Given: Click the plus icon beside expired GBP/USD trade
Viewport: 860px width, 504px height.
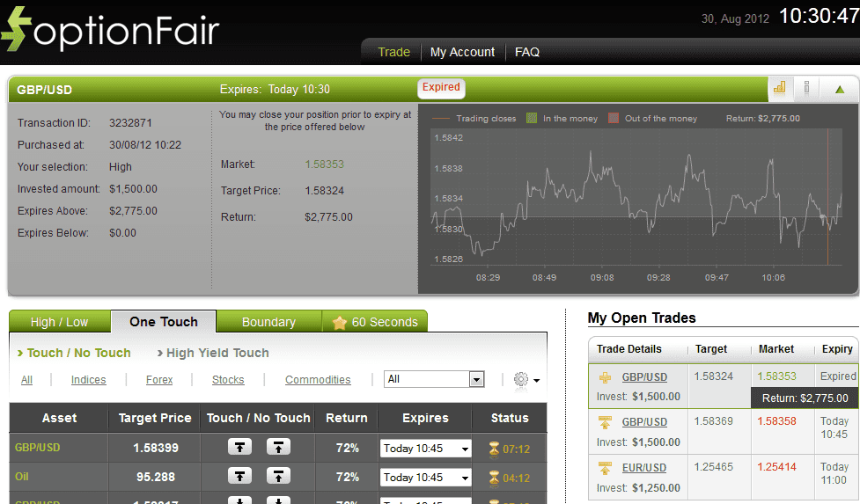Looking at the screenshot, I should coord(605,377).
